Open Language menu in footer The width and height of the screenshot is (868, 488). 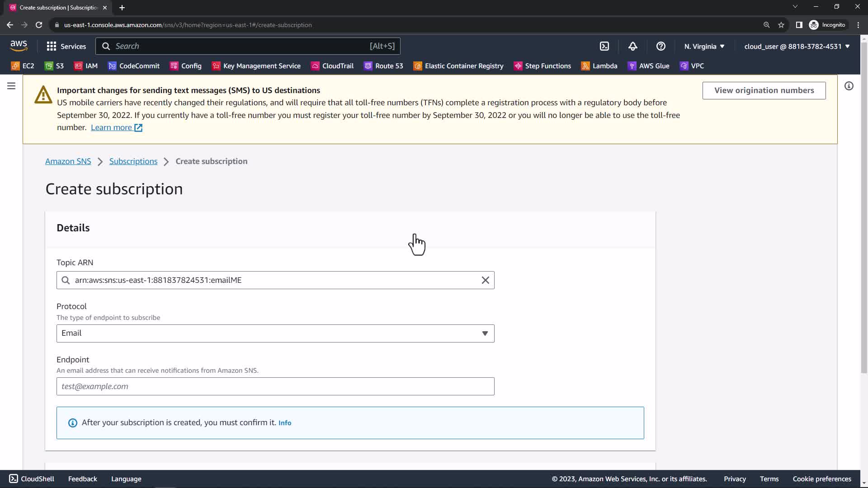click(126, 479)
